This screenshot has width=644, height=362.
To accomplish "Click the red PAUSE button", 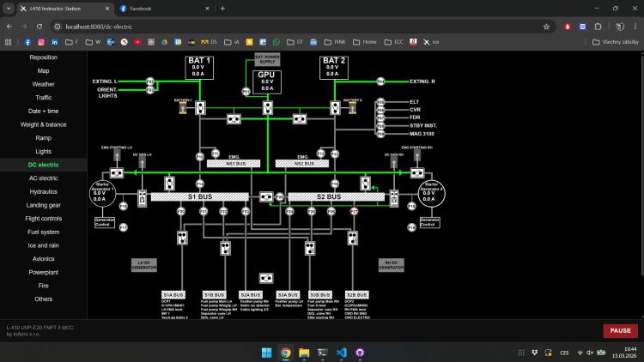I will pos(620,330).
